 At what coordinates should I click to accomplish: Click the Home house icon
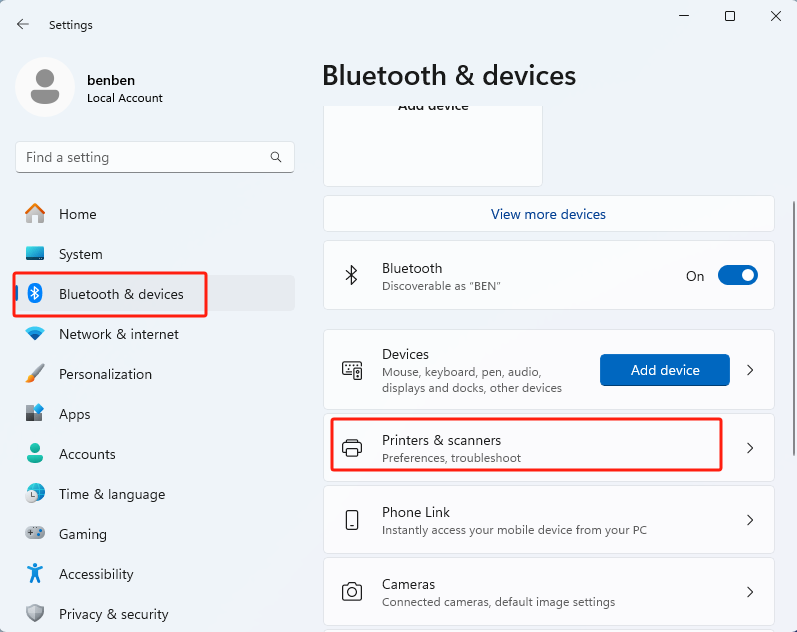click(x=35, y=214)
